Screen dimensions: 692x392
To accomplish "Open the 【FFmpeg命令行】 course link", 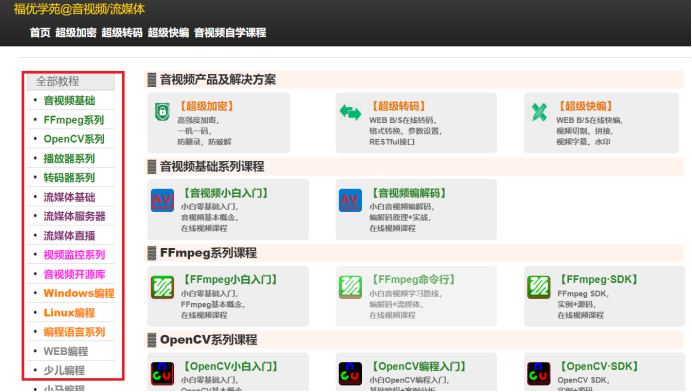I will pyautogui.click(x=414, y=279).
